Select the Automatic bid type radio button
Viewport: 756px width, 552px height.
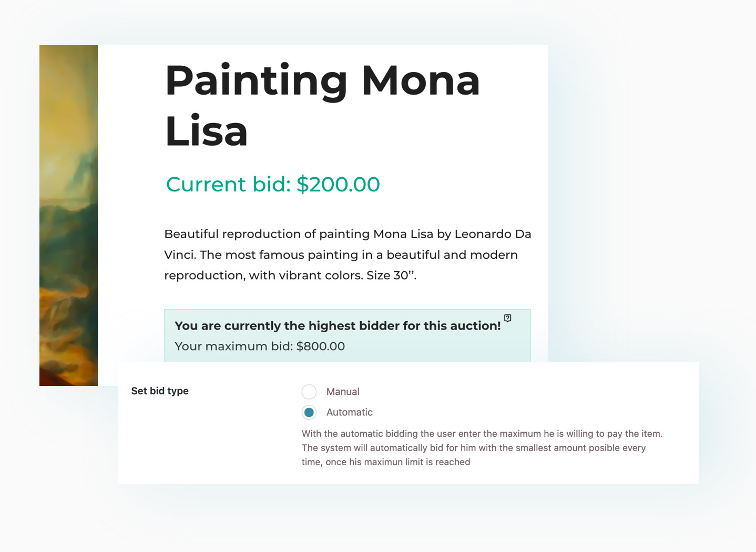[x=309, y=413]
